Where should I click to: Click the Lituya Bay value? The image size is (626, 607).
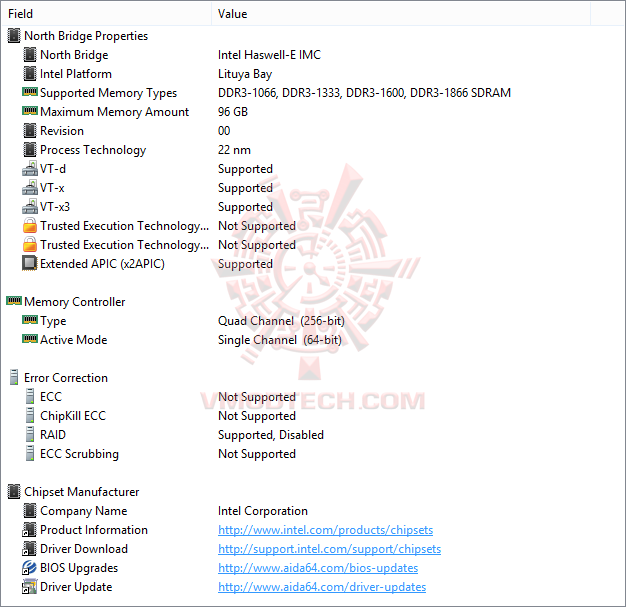tap(245, 74)
